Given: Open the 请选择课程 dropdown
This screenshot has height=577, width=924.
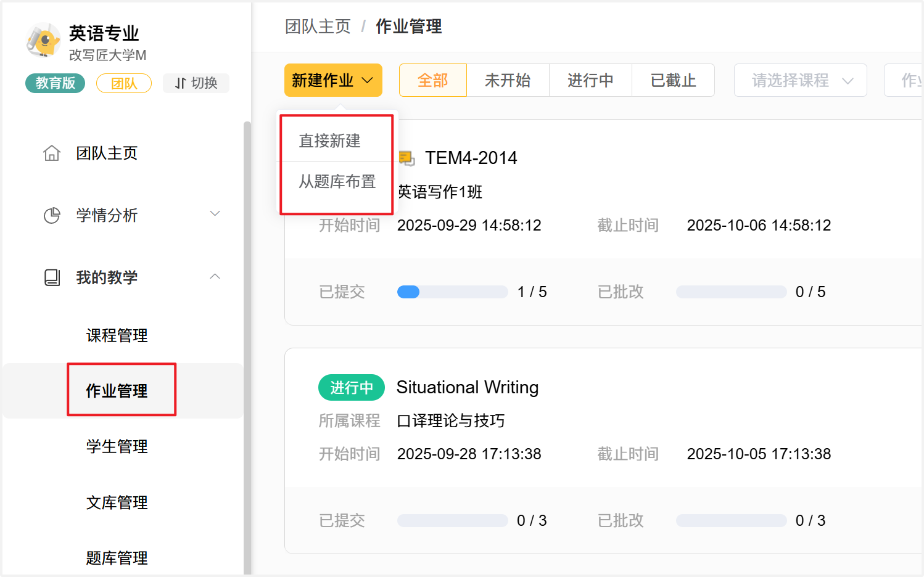Looking at the screenshot, I should coord(800,80).
